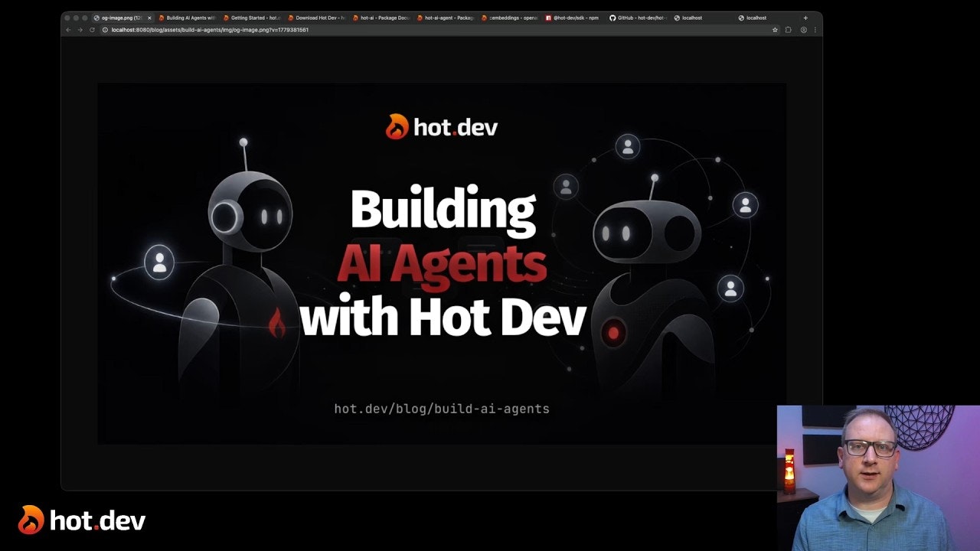980x551 pixels.
Task: Switch to the embeddings tab
Action: 510,18
